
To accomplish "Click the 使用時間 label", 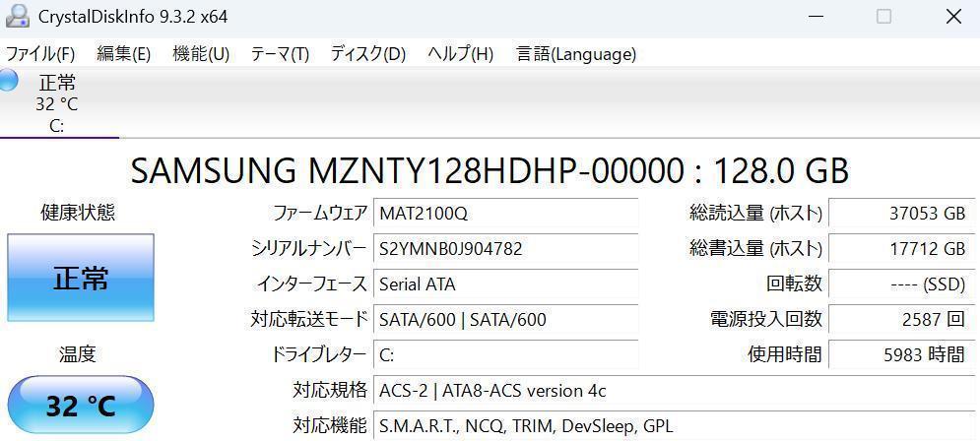I will (x=784, y=355).
